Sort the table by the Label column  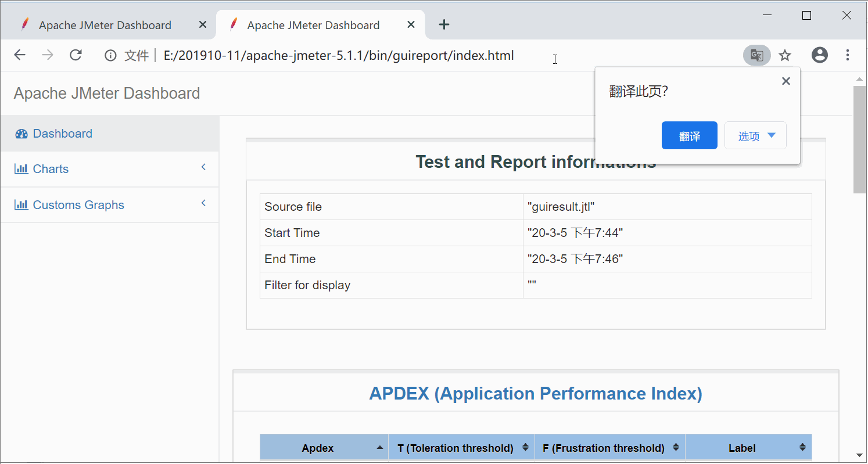click(x=748, y=448)
